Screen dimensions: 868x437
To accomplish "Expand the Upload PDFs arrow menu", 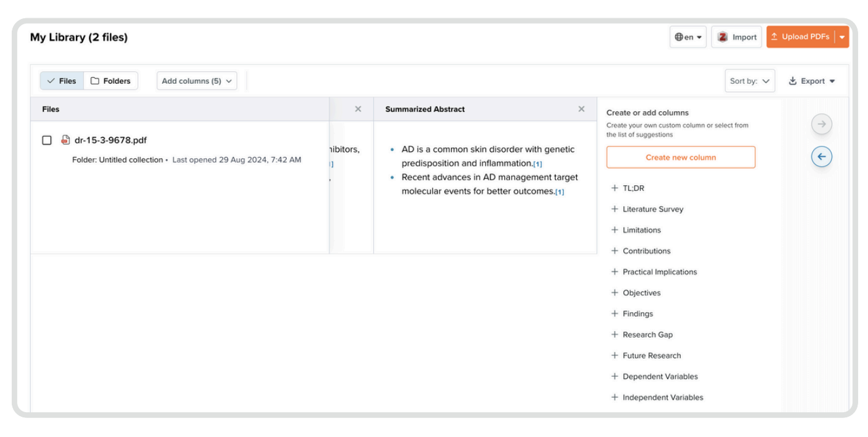I will 842,37.
